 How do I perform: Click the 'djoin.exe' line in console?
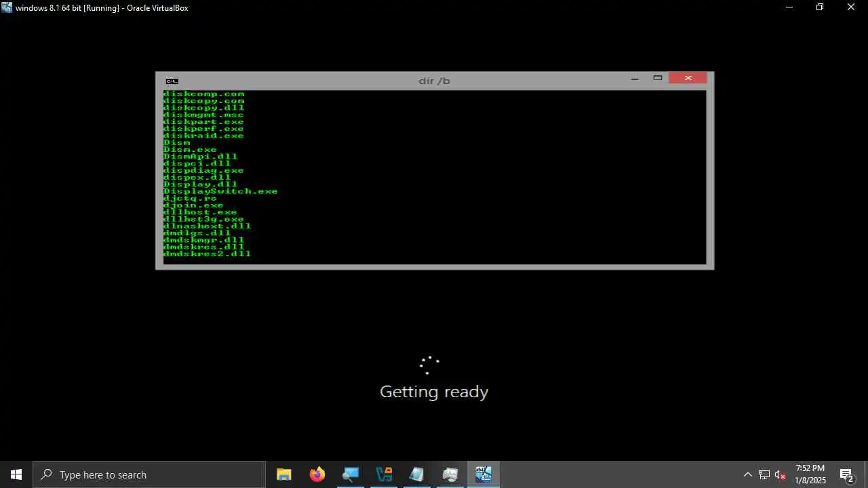coord(193,205)
